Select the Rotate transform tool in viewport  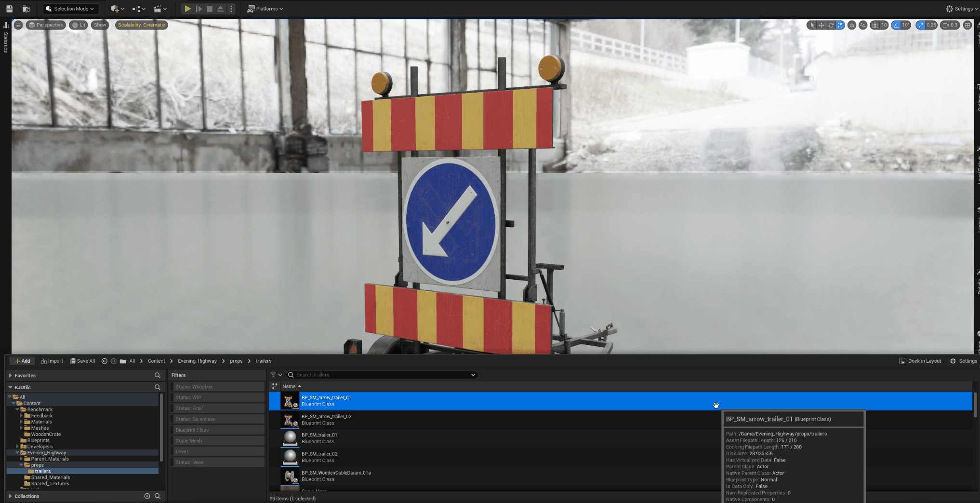click(x=831, y=25)
